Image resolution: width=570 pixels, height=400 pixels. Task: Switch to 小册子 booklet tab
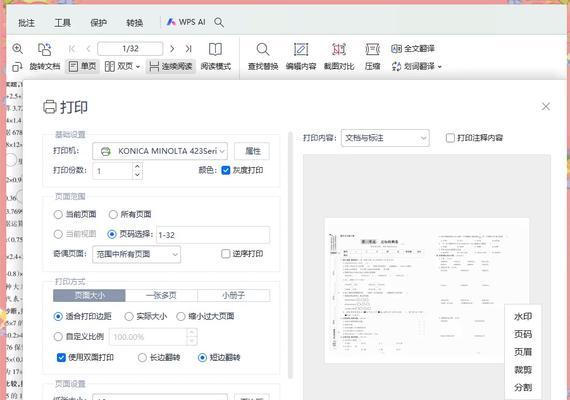[234, 296]
